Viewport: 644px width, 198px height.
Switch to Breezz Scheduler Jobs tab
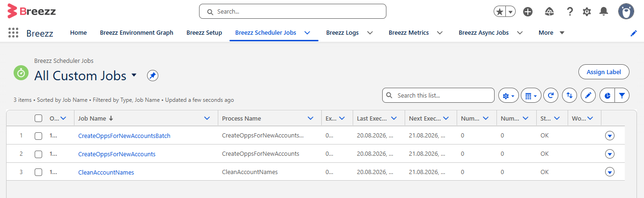[x=266, y=33]
